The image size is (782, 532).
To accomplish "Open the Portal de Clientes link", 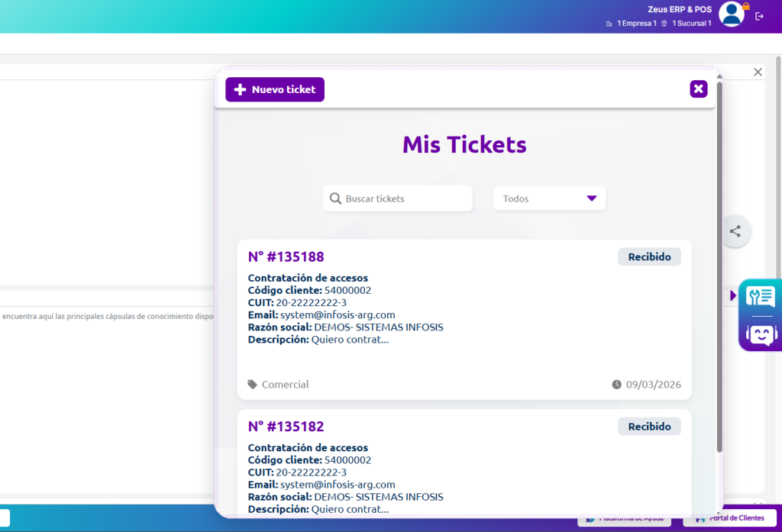I will pyautogui.click(x=729, y=519).
